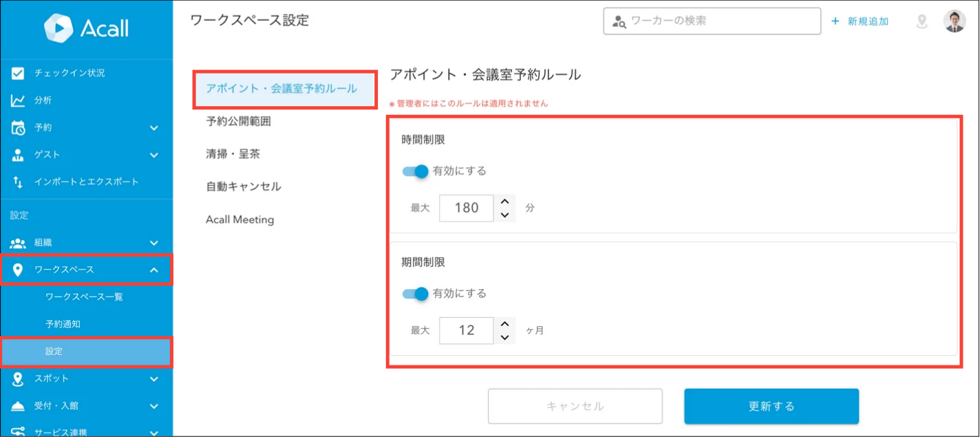Click the 更新する button
Image resolution: width=980 pixels, height=437 pixels.
click(x=771, y=406)
